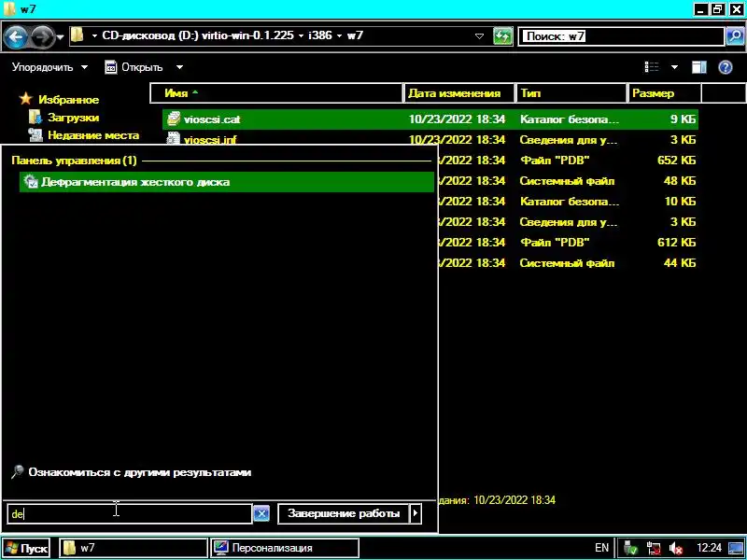The height and width of the screenshot is (560, 747).
Task: Click the magnifier icon beside Ознакомиться с другими результатами
Action: [17, 472]
